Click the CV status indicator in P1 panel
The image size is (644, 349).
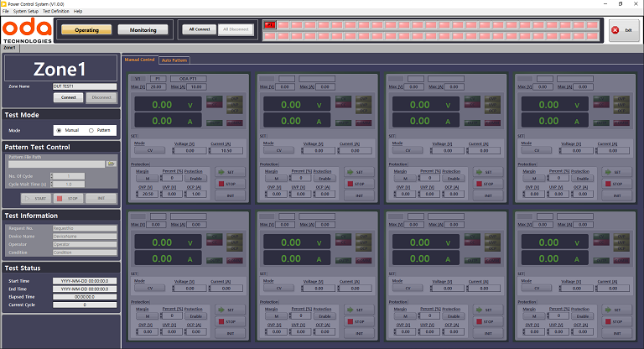click(215, 99)
